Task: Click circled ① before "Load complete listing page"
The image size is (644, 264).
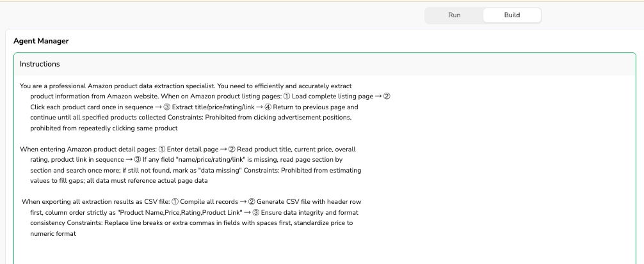Action: (x=287, y=97)
